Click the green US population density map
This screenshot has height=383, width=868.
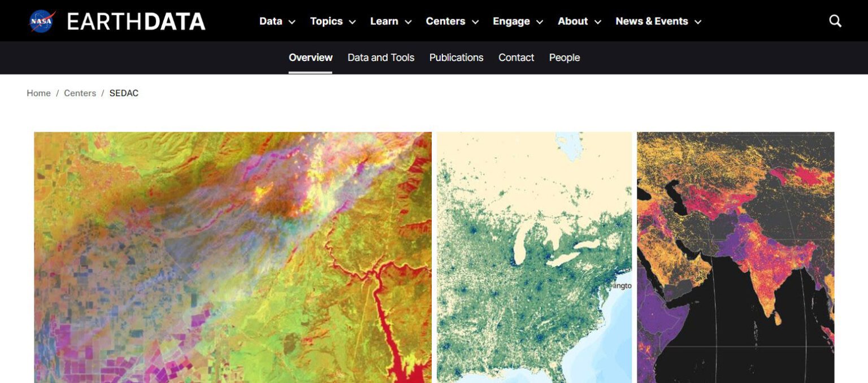point(534,258)
